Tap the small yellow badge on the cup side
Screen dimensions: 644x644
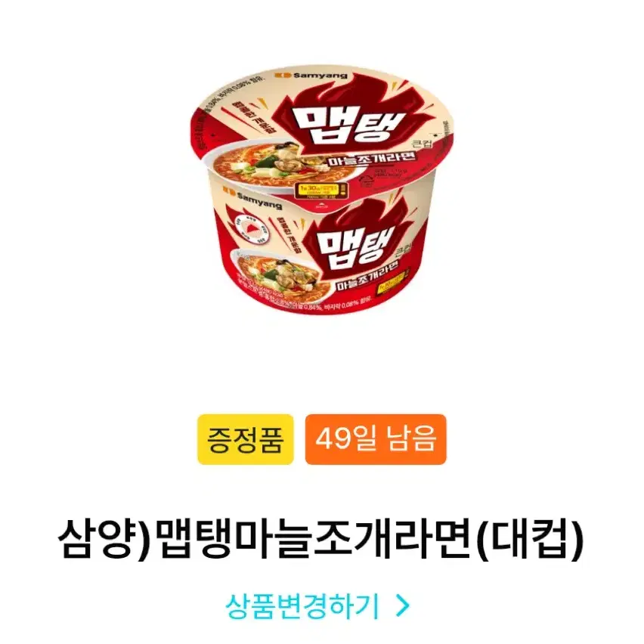click(x=392, y=282)
